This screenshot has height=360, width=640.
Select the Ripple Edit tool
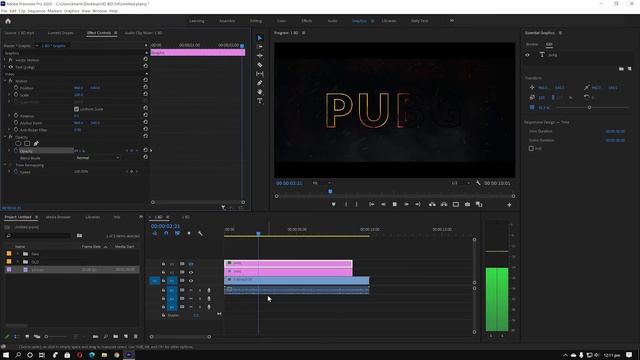(x=260, y=56)
